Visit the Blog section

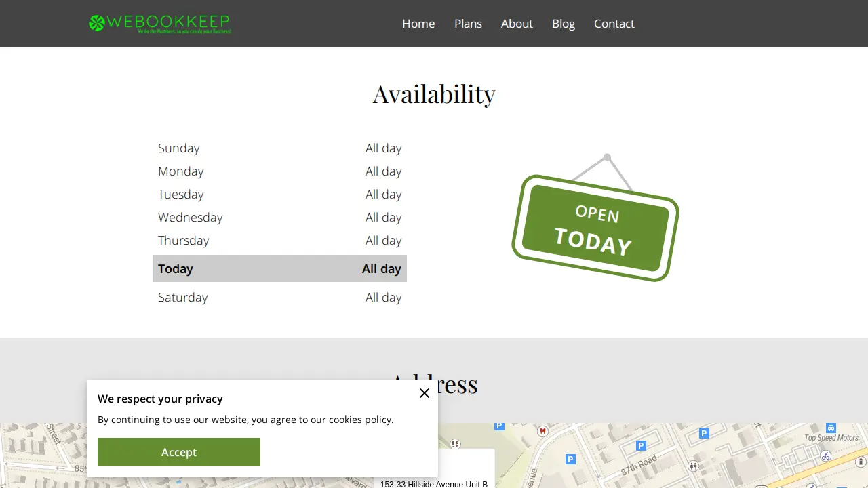564,24
